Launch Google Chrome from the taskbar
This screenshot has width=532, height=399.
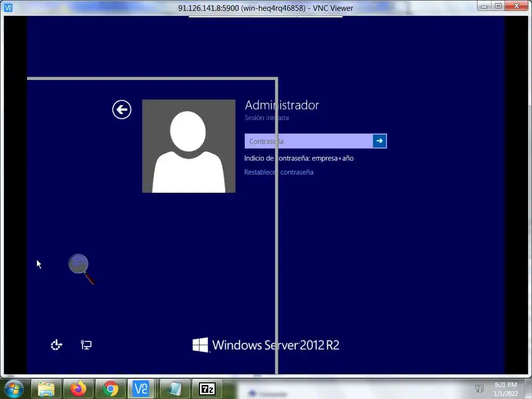(111, 389)
